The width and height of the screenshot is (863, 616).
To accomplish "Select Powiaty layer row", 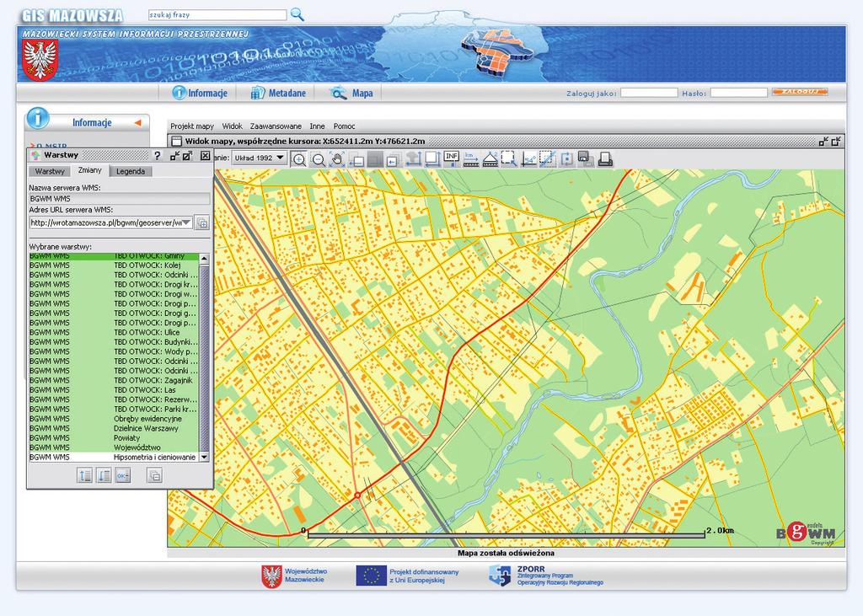I will click(114, 438).
